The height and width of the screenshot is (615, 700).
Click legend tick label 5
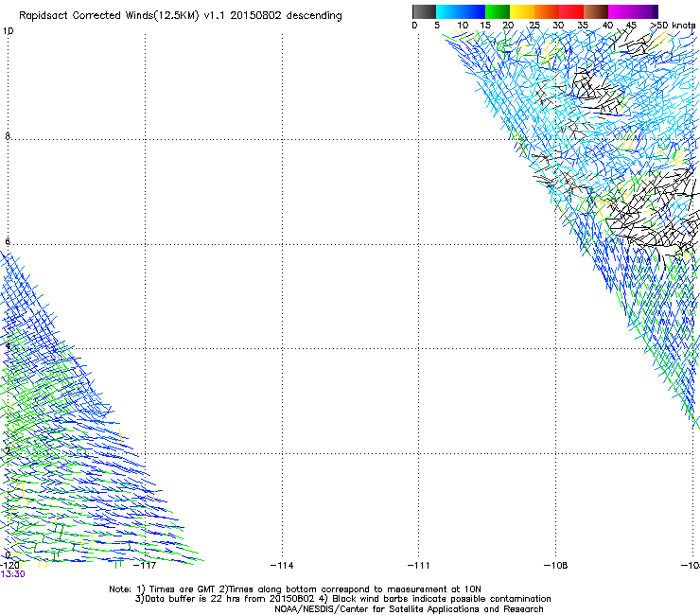[437, 26]
